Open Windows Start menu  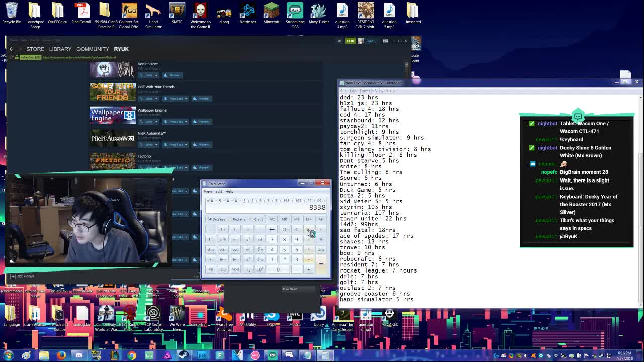[x=8, y=355]
